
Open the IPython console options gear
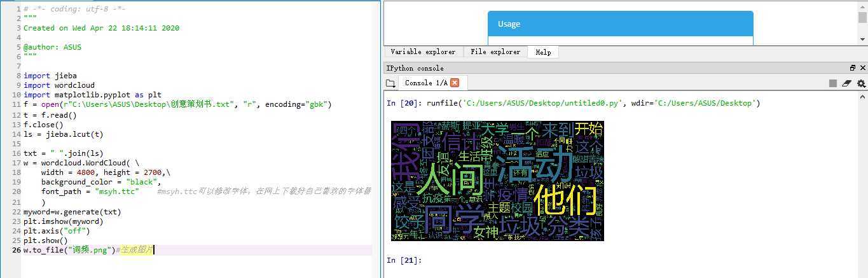click(861, 83)
